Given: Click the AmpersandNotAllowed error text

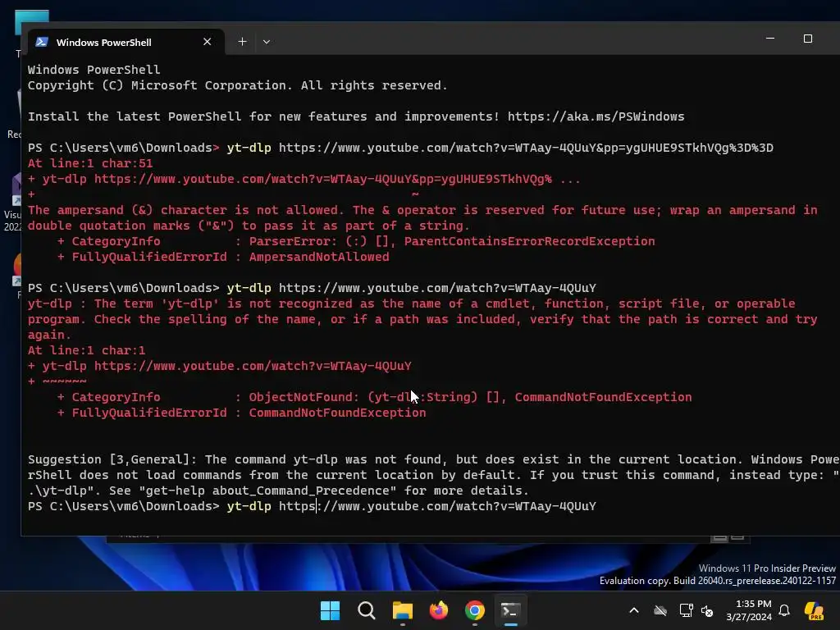Looking at the screenshot, I should coord(319,257).
